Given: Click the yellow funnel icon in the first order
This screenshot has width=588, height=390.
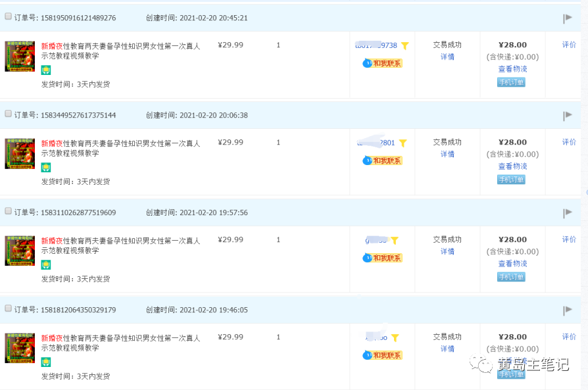Looking at the screenshot, I should pyautogui.click(x=405, y=46).
